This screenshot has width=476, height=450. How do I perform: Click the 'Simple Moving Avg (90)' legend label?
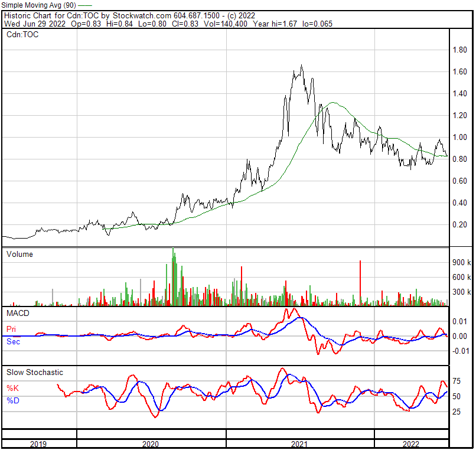click(38, 5)
